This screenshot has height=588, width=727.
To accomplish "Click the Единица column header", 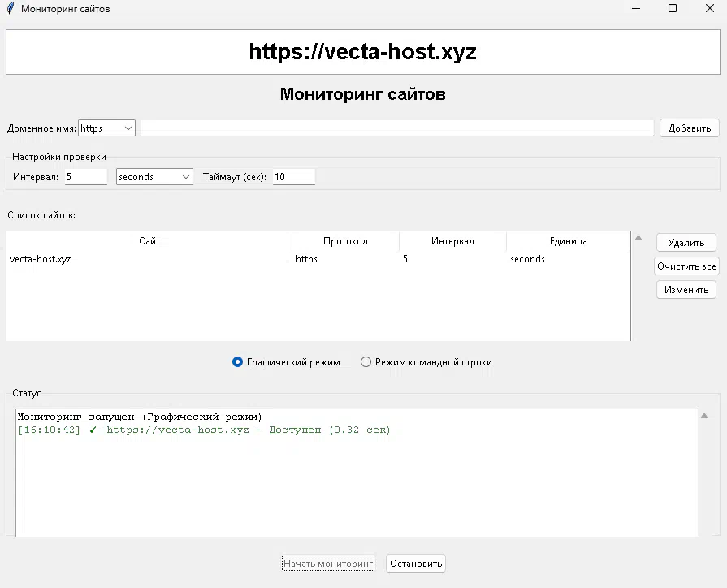I will [x=568, y=241].
